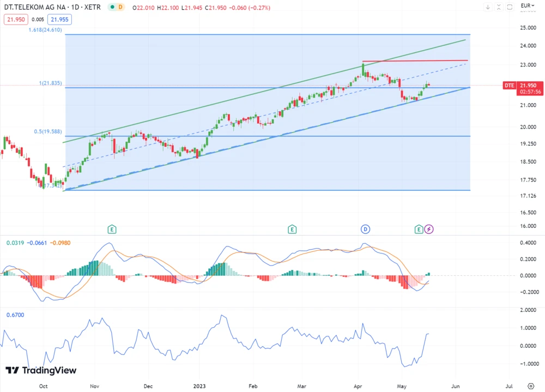Image resolution: width=545 pixels, height=392 pixels.
Task: Click the blue 21.955 buy price button
Action: 60,19
